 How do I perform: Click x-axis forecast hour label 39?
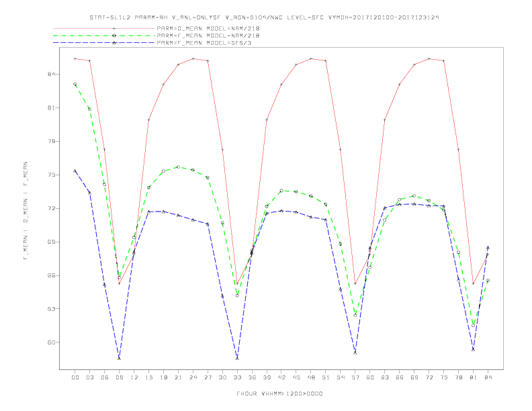point(267,377)
